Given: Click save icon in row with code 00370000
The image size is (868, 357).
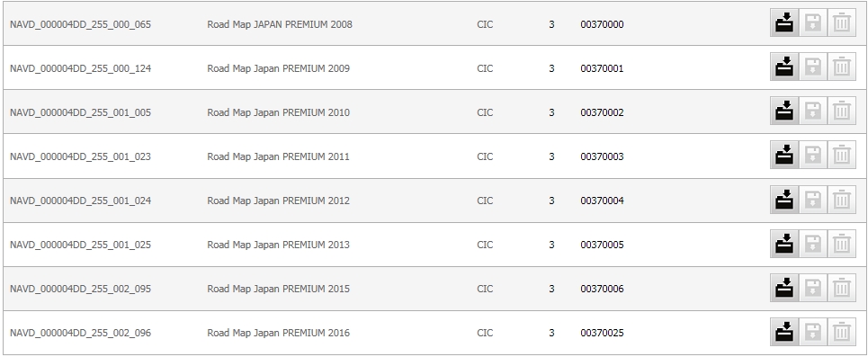Looking at the screenshot, I should point(812,23).
